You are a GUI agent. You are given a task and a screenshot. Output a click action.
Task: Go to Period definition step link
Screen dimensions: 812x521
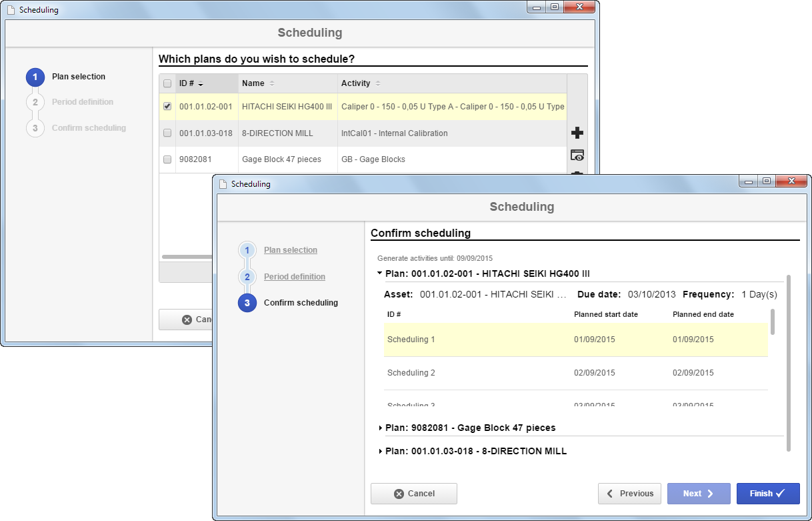(295, 277)
